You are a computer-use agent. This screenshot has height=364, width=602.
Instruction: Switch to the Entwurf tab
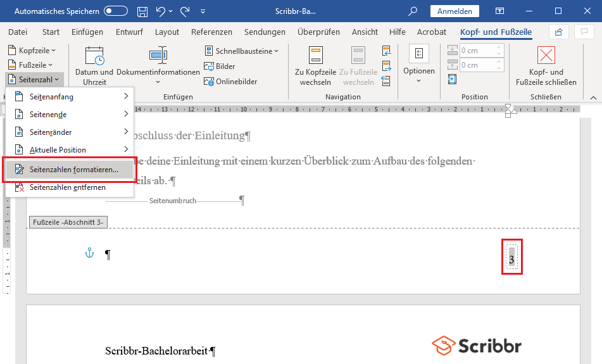click(129, 32)
